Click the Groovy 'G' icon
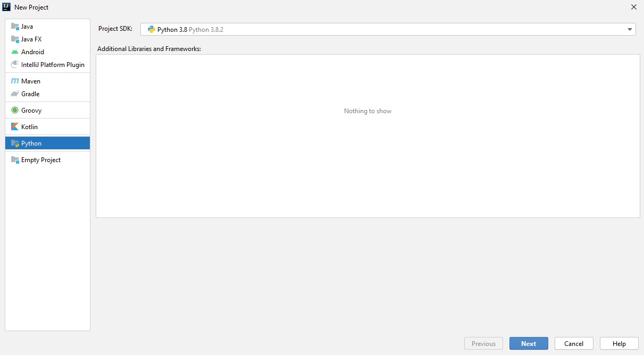 [x=15, y=110]
